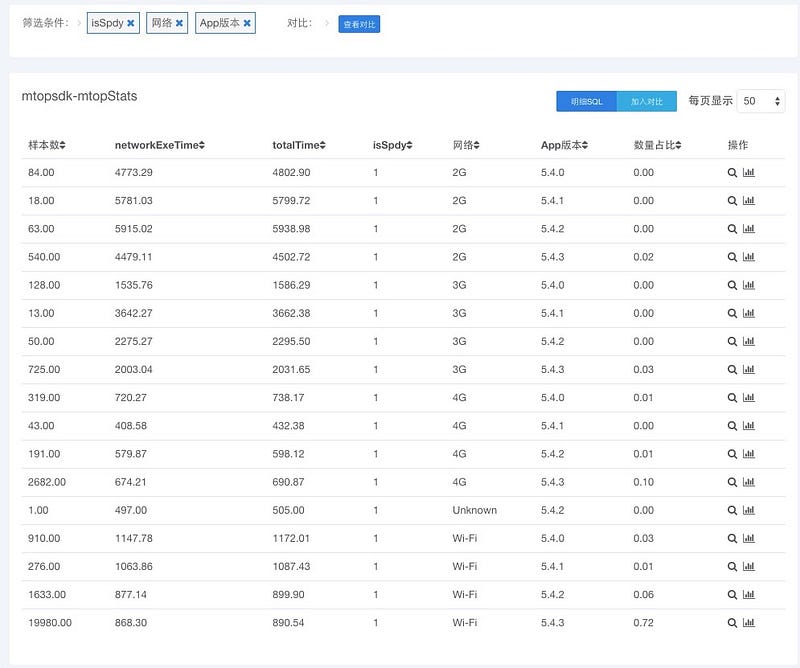Click search icon in 43.00 sample row

pos(732,426)
